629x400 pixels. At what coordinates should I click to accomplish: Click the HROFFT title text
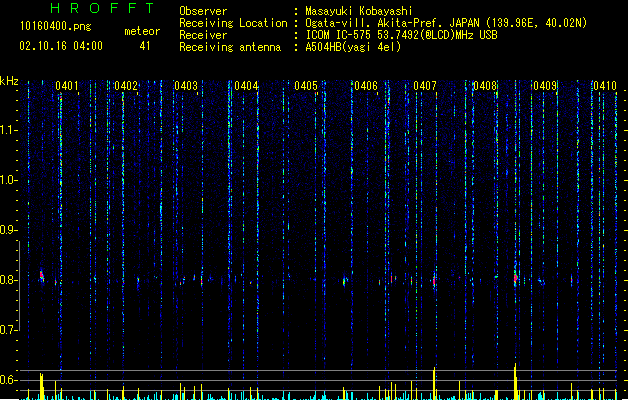pyautogui.click(x=102, y=8)
